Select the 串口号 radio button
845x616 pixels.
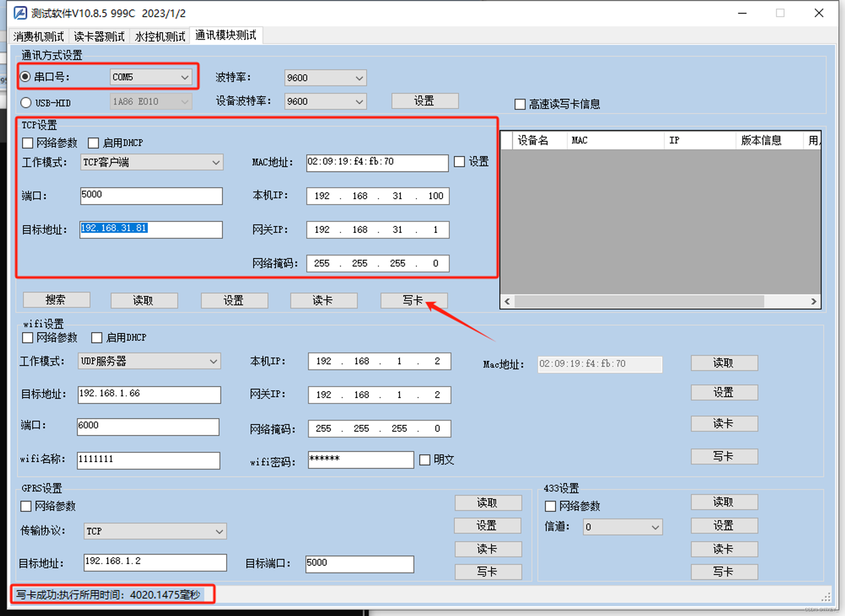(25, 77)
